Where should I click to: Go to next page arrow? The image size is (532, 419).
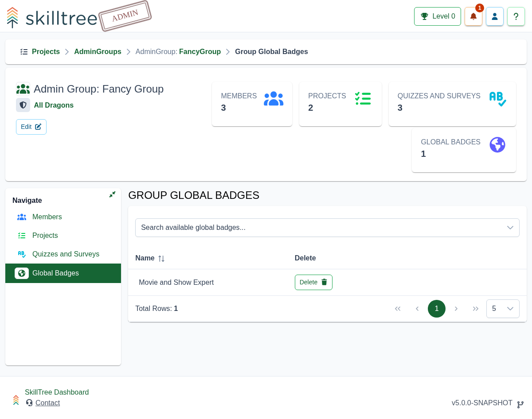[x=456, y=309]
